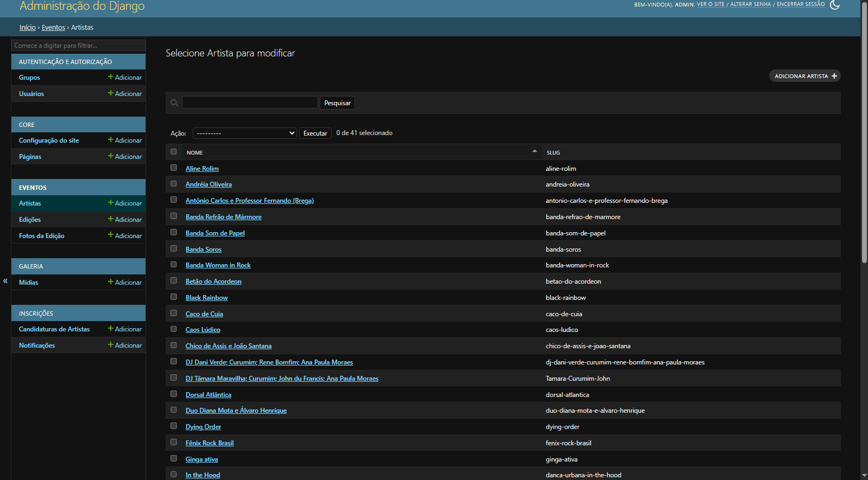Click the Início breadcrumb link
Screen dimensions: 868x480
(28, 28)
